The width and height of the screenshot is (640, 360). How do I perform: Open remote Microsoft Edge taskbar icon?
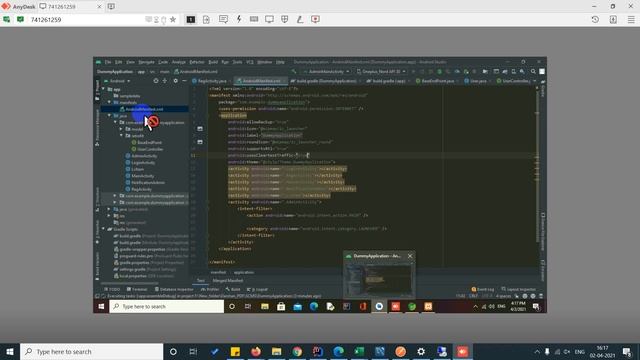point(314,306)
